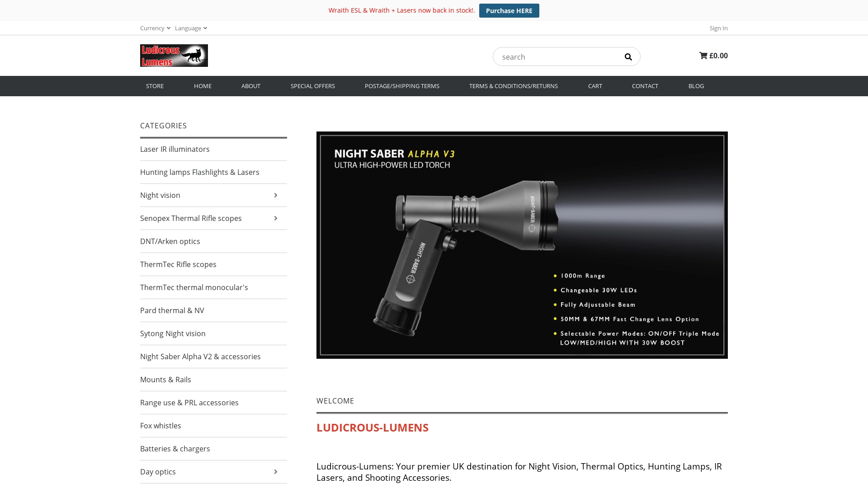868x488 pixels.
Task: Switch to the BLOG section
Action: tap(696, 86)
